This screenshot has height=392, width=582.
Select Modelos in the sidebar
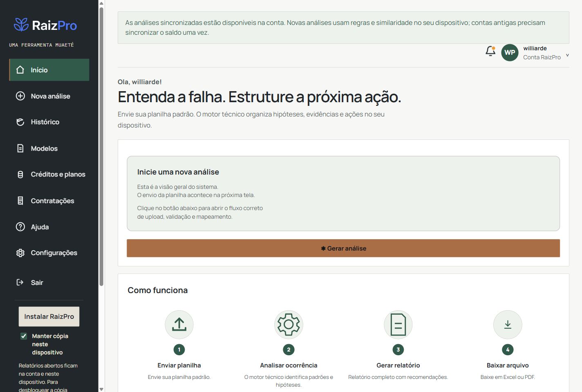click(49, 148)
